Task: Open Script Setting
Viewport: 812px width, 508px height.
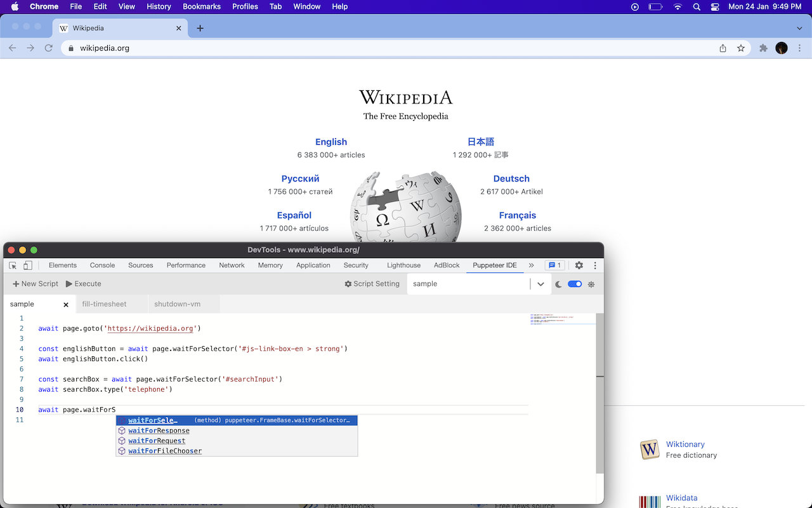Action: 372,284
